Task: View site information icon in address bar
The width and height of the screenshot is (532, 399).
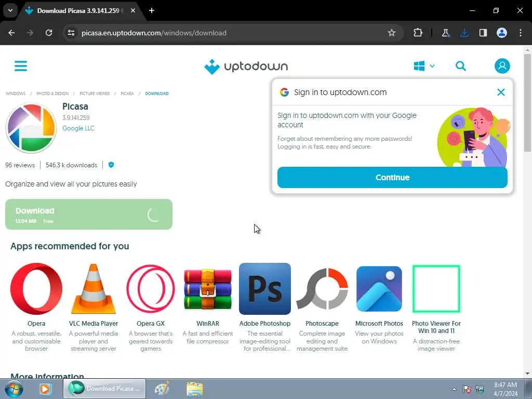Action: coord(71,33)
